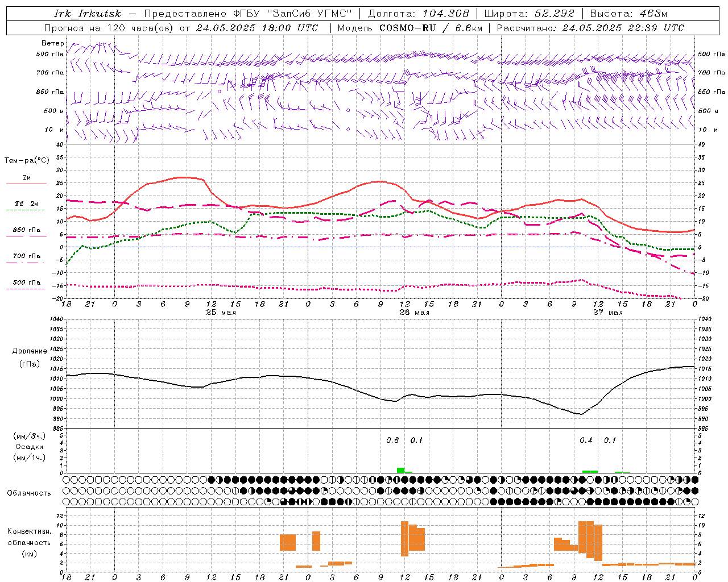Click the '0.1' value right of '0.6'
This screenshot has height=582, width=728.
pyautogui.click(x=416, y=440)
